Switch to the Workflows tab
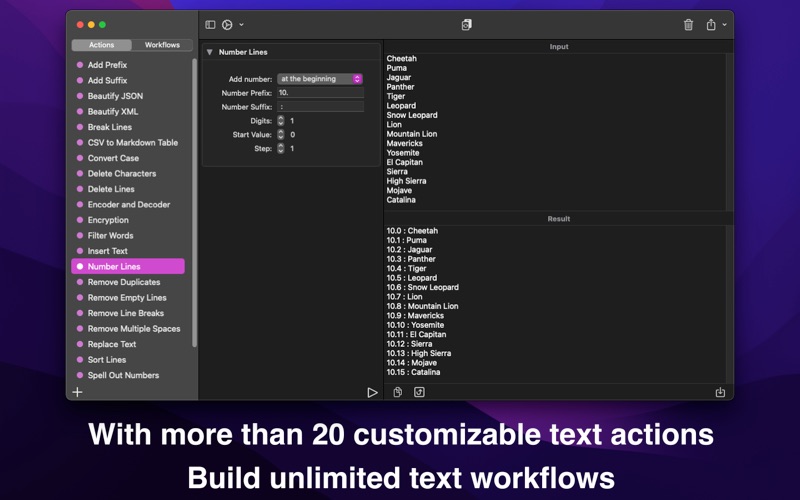 [162, 45]
